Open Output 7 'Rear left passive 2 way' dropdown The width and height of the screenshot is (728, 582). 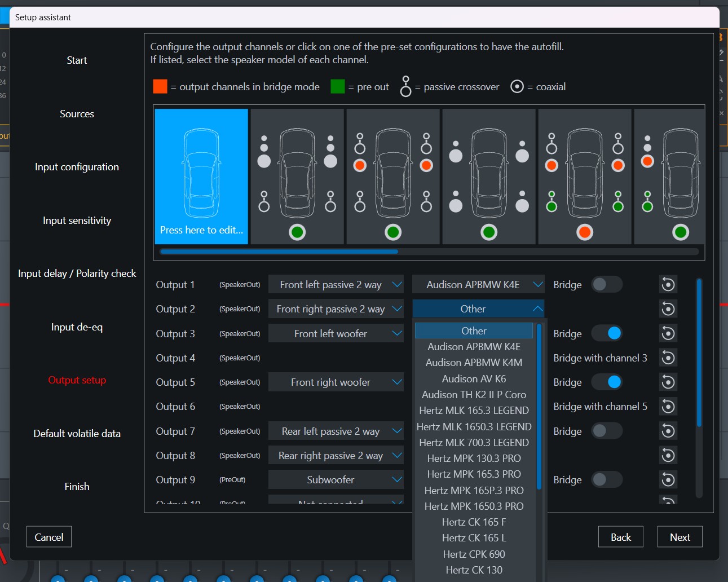(336, 431)
